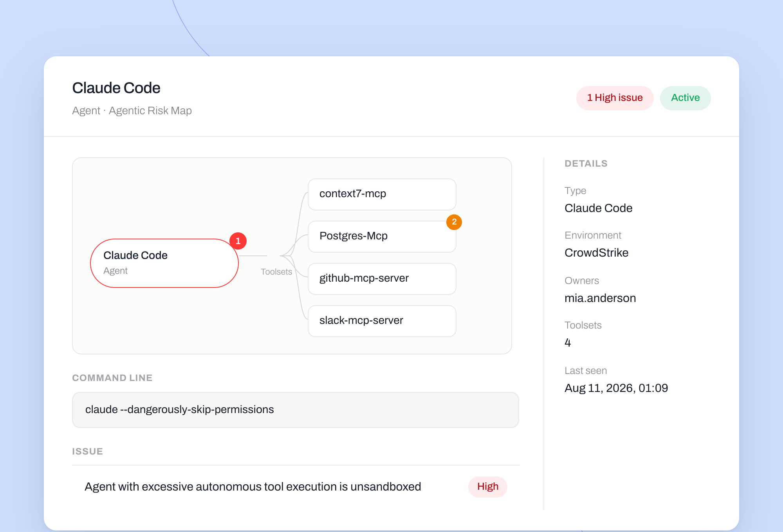
Task: Click the Toolsets count value 4
Action: pyautogui.click(x=568, y=343)
